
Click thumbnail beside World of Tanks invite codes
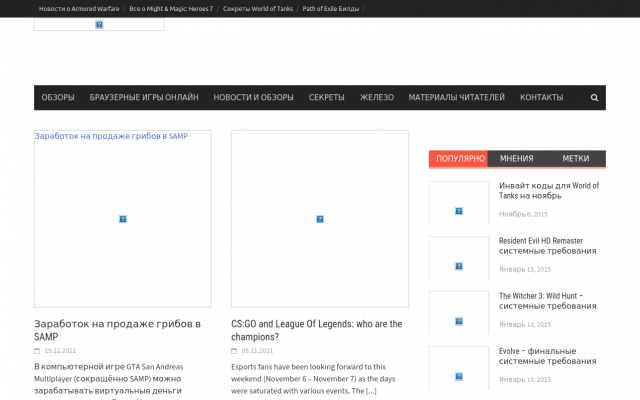(x=459, y=203)
